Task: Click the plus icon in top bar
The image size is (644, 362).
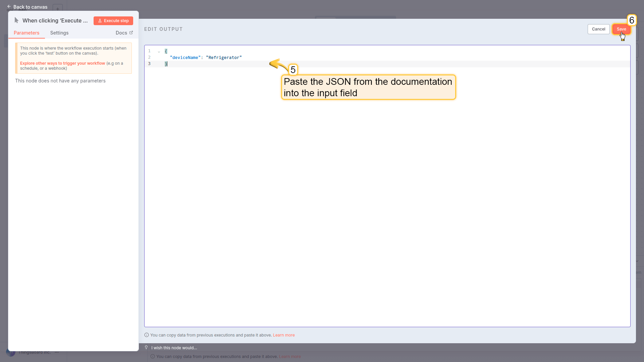Action: click(x=58, y=9)
